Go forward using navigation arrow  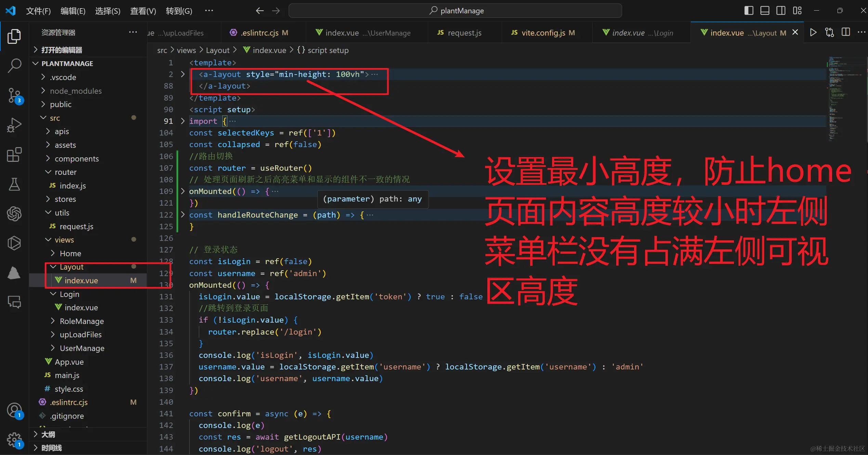point(276,11)
